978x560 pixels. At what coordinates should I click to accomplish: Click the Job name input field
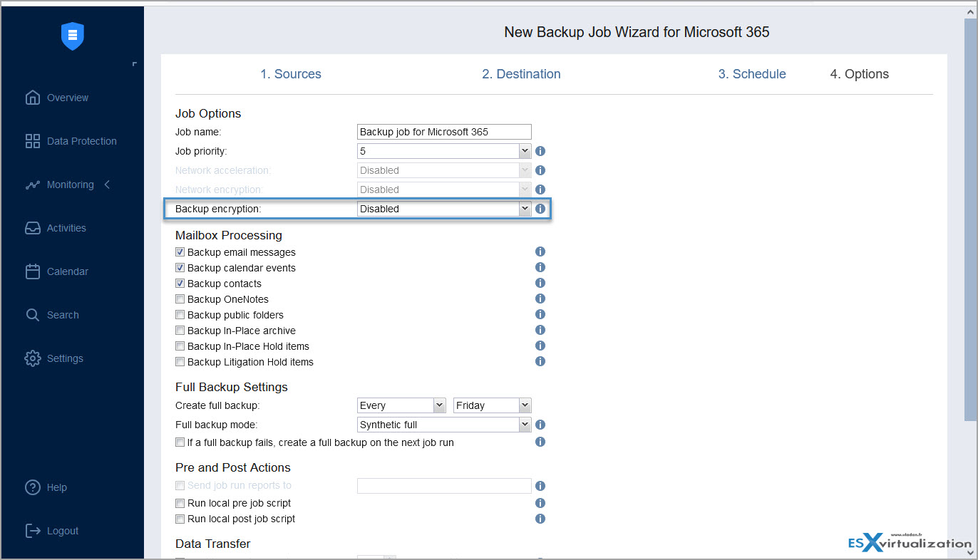tap(444, 132)
